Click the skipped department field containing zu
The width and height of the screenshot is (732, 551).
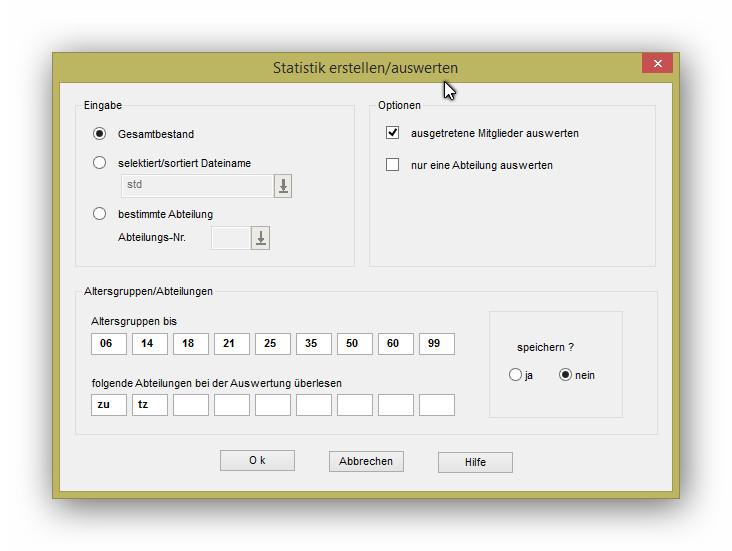click(x=108, y=405)
